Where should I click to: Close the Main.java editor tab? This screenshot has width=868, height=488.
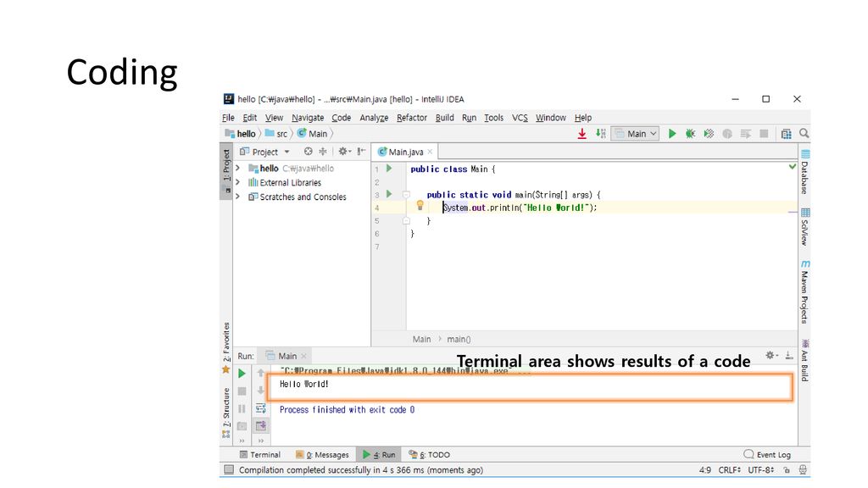430,152
